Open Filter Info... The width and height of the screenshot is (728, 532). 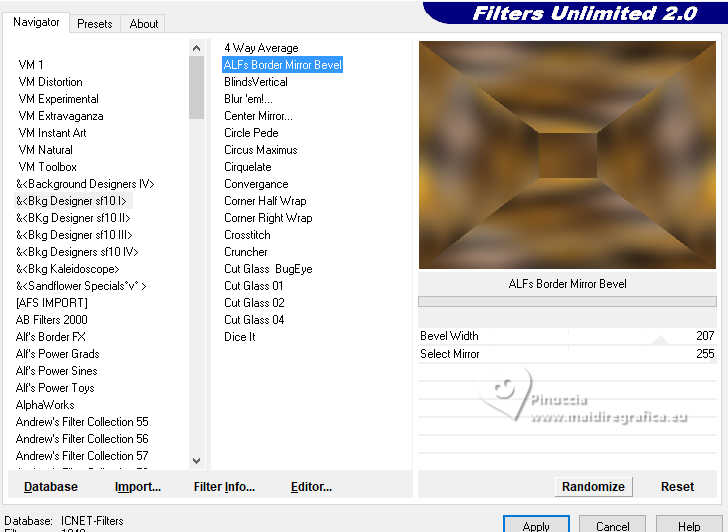[x=224, y=487]
